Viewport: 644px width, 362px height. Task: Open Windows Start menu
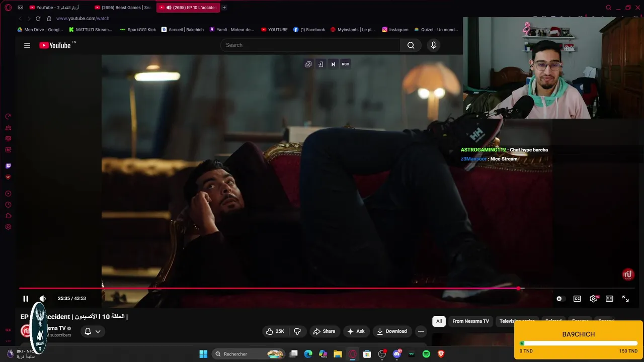(203, 354)
